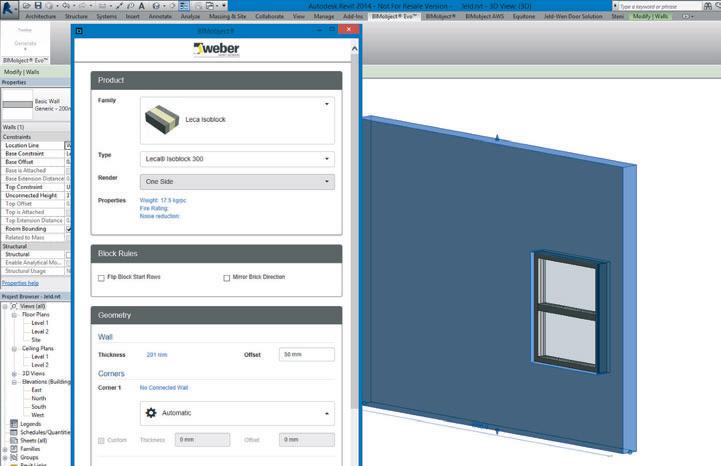Screen dimensions: 721x466
Task: Toggle the Custom corner checkbox
Action: point(101,440)
